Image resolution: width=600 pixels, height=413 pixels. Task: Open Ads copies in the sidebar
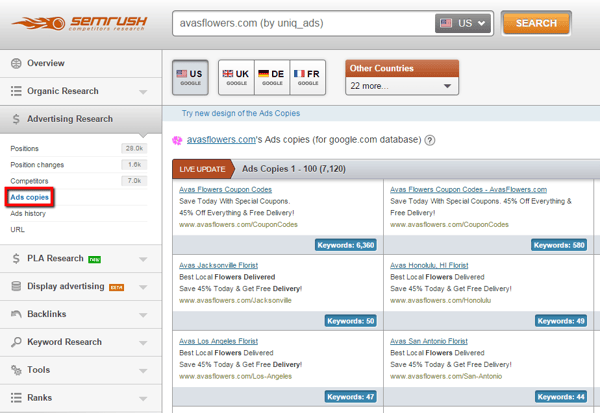coord(30,197)
